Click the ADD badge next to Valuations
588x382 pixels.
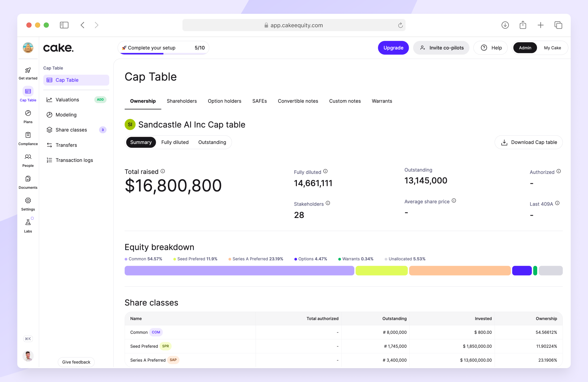click(100, 100)
